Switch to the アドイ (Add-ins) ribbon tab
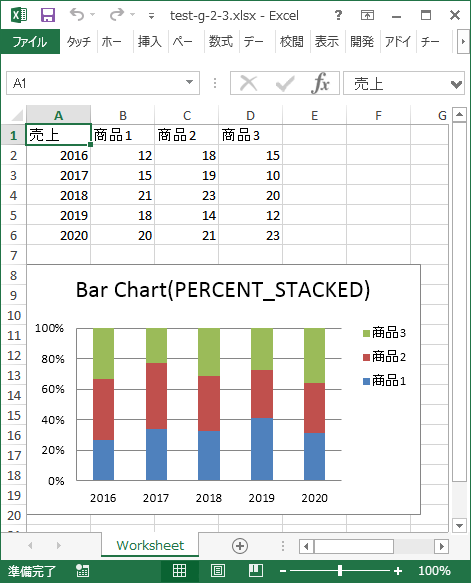471x583 pixels. tap(398, 42)
